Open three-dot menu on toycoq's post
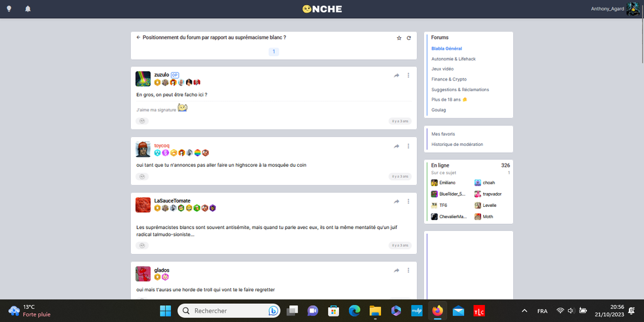 click(x=408, y=146)
